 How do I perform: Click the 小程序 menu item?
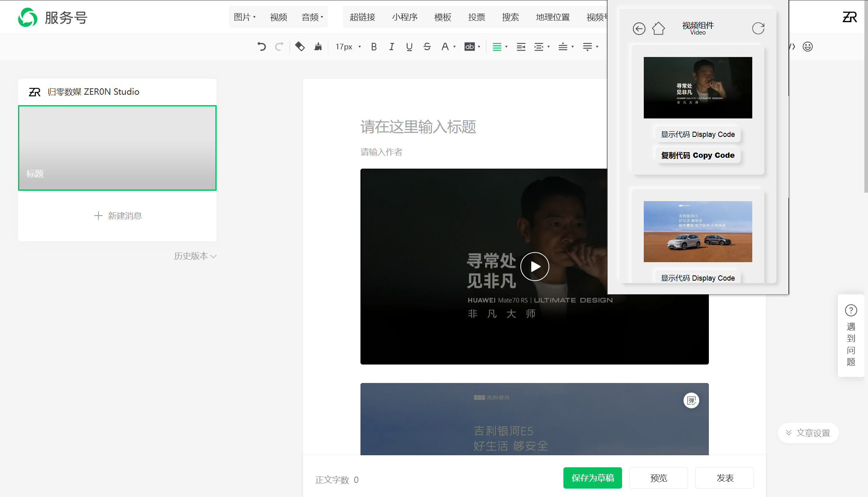(405, 17)
